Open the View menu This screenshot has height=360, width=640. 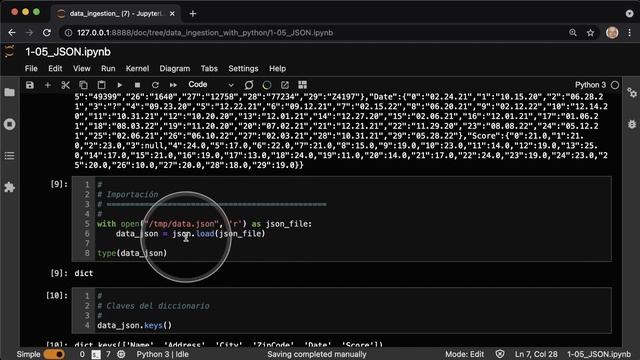pos(82,69)
